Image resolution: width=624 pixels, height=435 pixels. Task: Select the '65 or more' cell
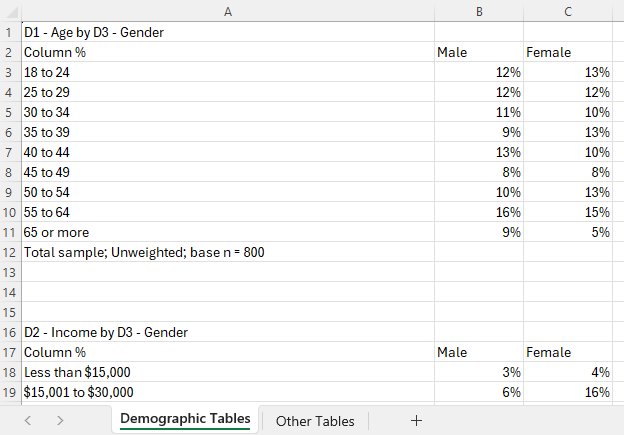point(228,232)
